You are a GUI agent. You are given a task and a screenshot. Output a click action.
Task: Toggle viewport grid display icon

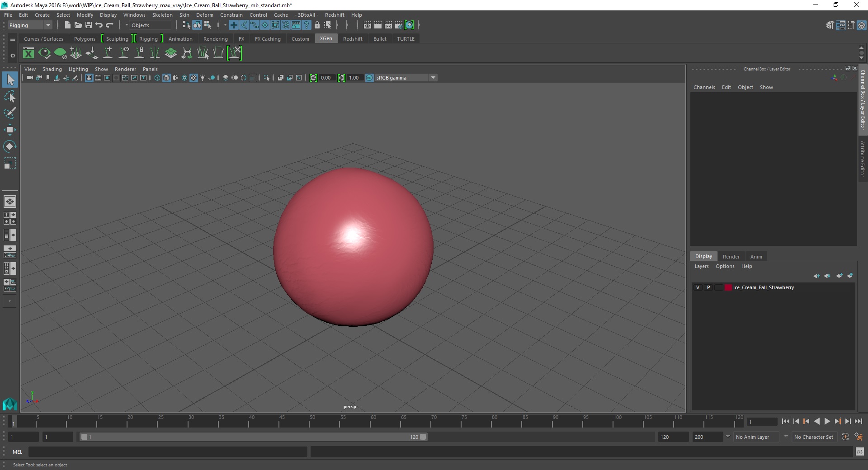pos(89,78)
